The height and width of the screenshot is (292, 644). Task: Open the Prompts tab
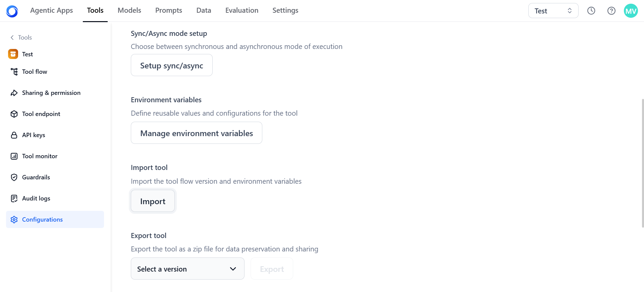click(x=169, y=10)
